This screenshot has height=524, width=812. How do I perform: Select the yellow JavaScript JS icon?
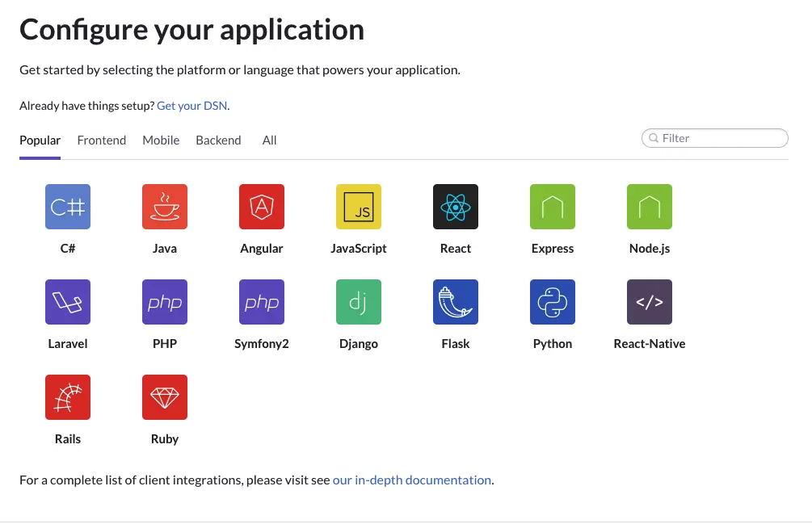coord(359,207)
